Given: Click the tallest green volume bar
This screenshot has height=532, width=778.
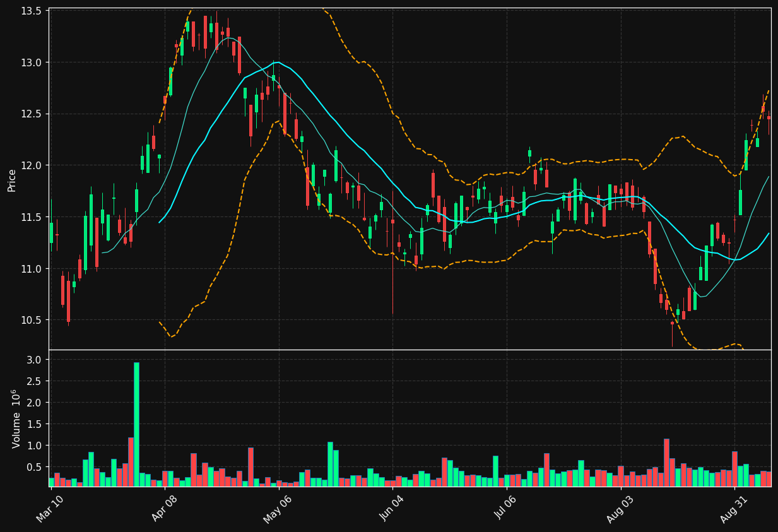Looking at the screenshot, I should [136, 424].
